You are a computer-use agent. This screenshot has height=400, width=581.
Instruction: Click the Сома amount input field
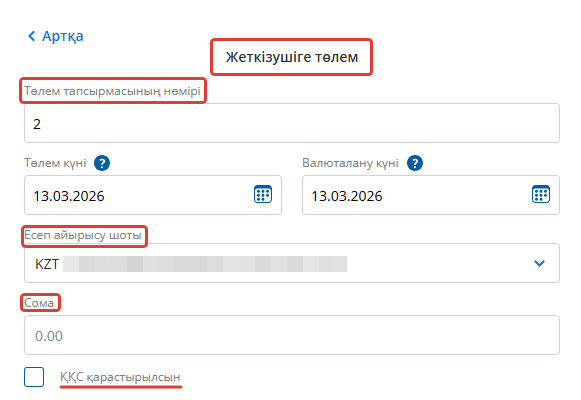[x=292, y=335]
